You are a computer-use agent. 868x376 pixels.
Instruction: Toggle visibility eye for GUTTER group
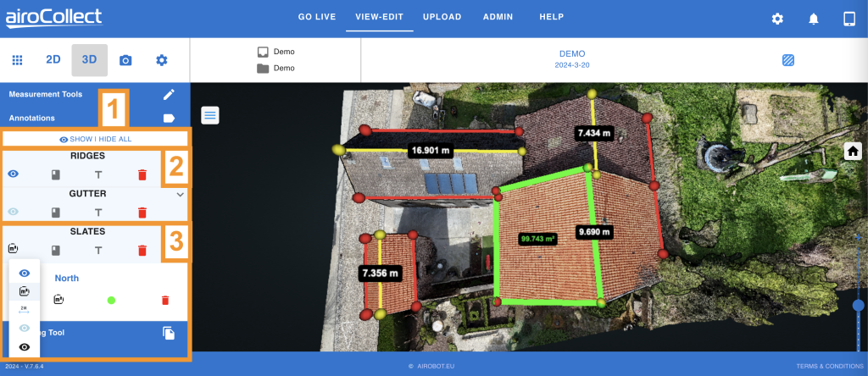pyautogui.click(x=14, y=213)
